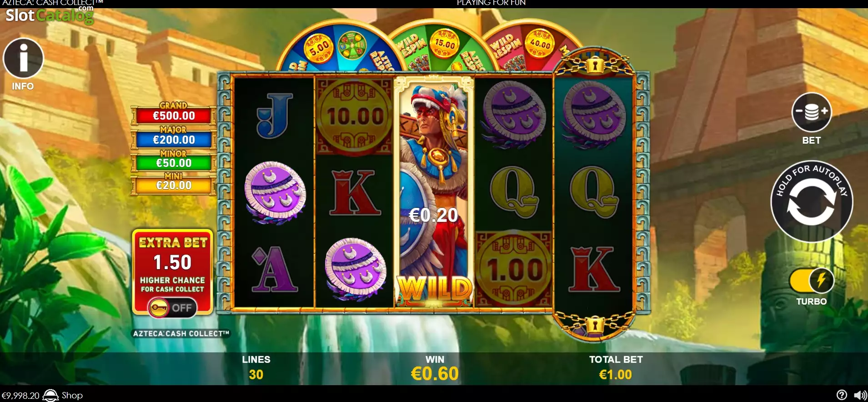The height and width of the screenshot is (402, 868).
Task: Click the 10.00 gold coin symbol
Action: coord(355,116)
